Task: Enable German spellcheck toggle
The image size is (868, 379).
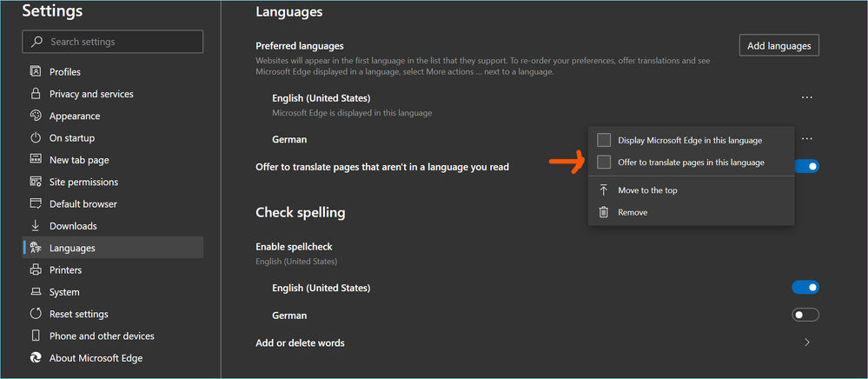Action: pos(805,316)
